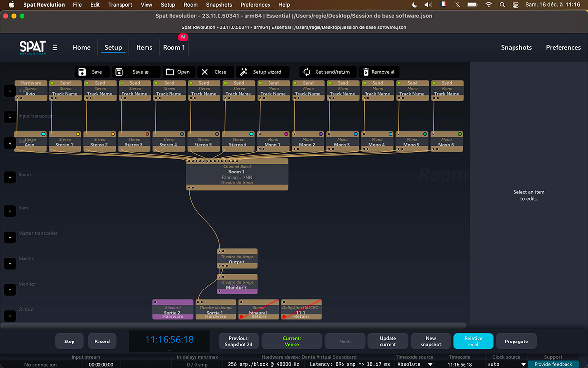
Task: Switch to the Items tab
Action: 144,47
